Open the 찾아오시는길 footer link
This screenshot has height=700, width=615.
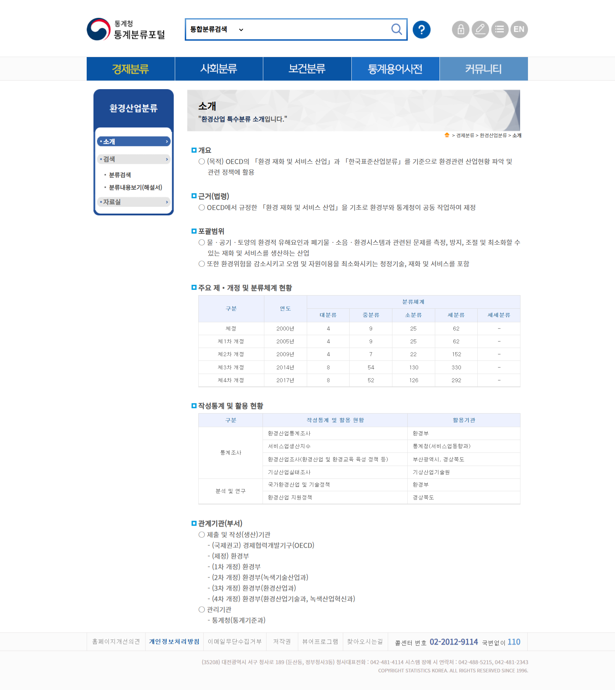tap(365, 642)
